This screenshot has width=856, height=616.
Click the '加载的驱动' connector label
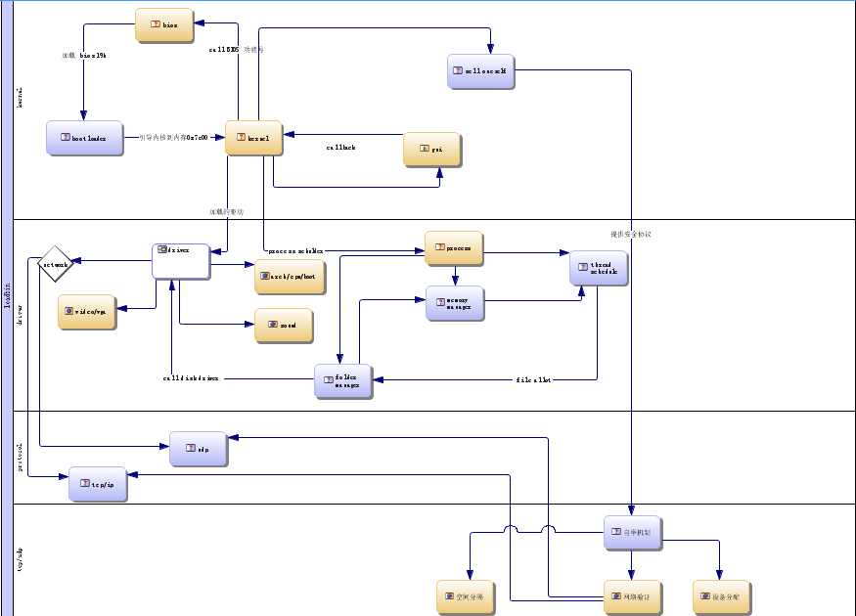[x=227, y=212]
